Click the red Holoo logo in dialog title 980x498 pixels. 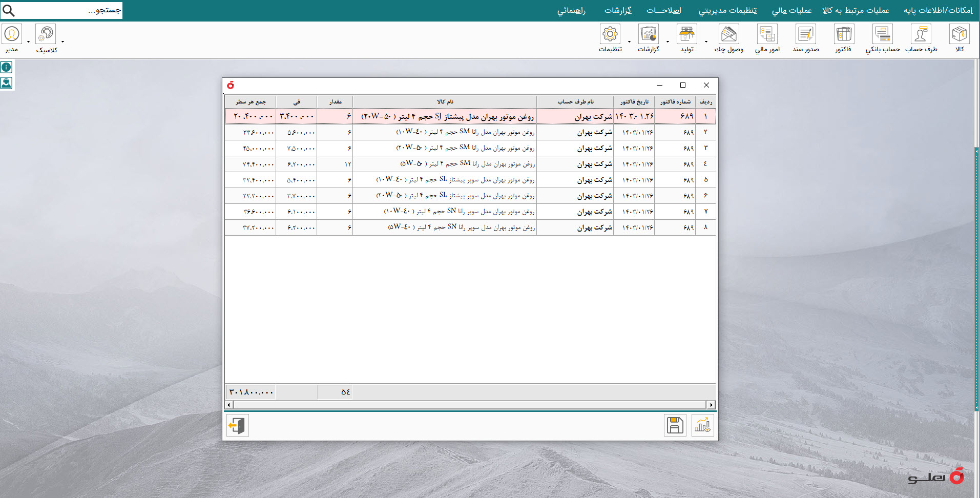click(x=231, y=85)
